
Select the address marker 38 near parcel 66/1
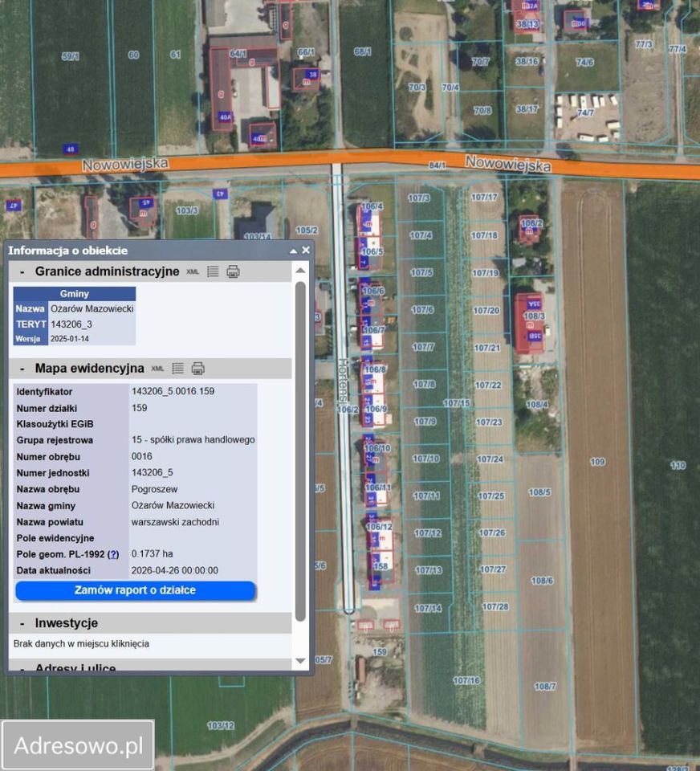[312, 74]
